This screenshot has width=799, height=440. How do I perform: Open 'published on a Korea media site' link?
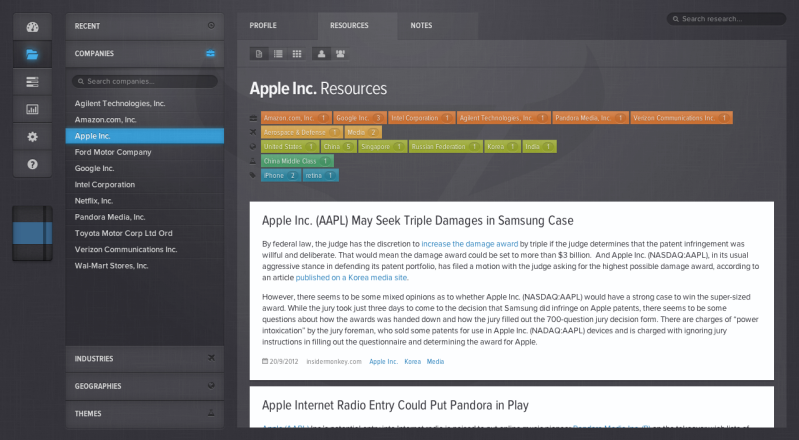pyautogui.click(x=351, y=278)
